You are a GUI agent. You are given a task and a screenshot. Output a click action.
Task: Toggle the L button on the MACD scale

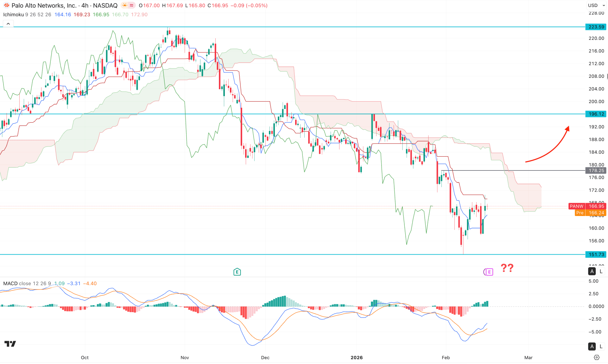[x=601, y=346]
